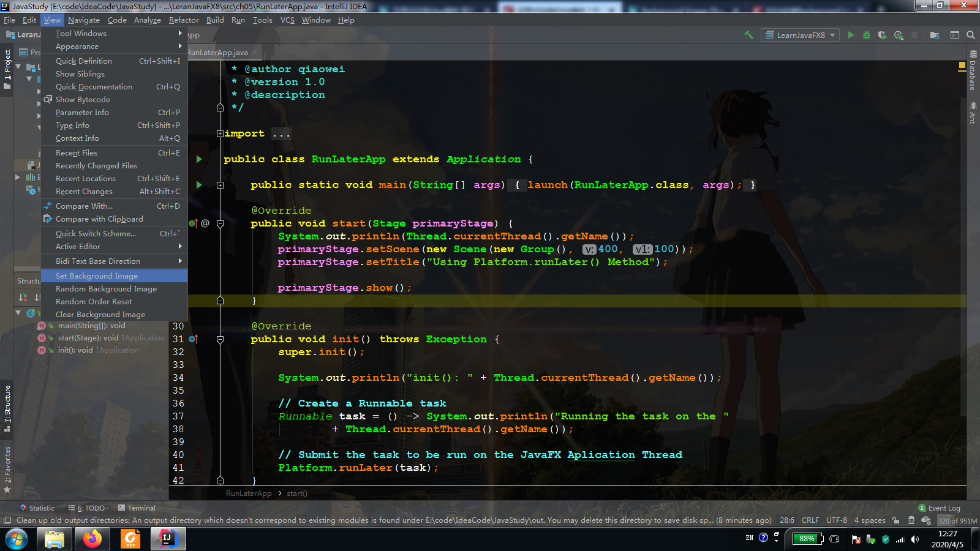The width and height of the screenshot is (980, 551).
Task: Open Search Everywhere magnifier icon
Action: click(x=971, y=35)
